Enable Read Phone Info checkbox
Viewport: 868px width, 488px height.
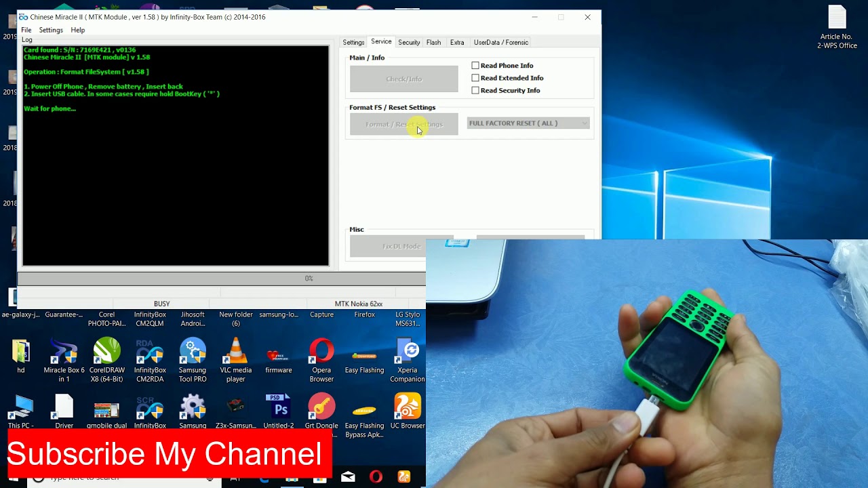point(475,66)
